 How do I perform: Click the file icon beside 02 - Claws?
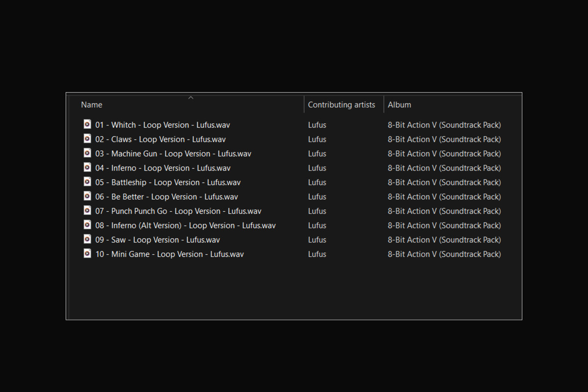[x=87, y=139]
